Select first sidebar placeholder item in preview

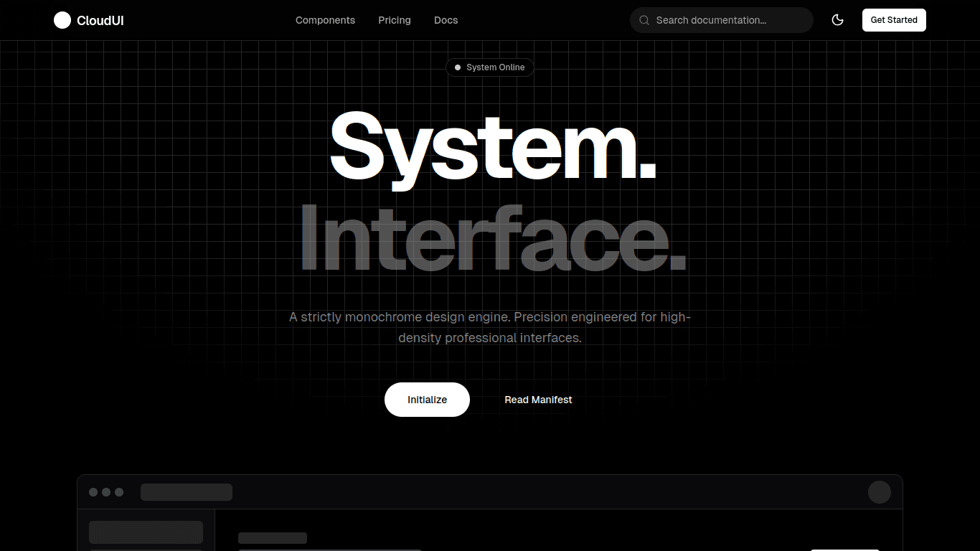(146, 532)
